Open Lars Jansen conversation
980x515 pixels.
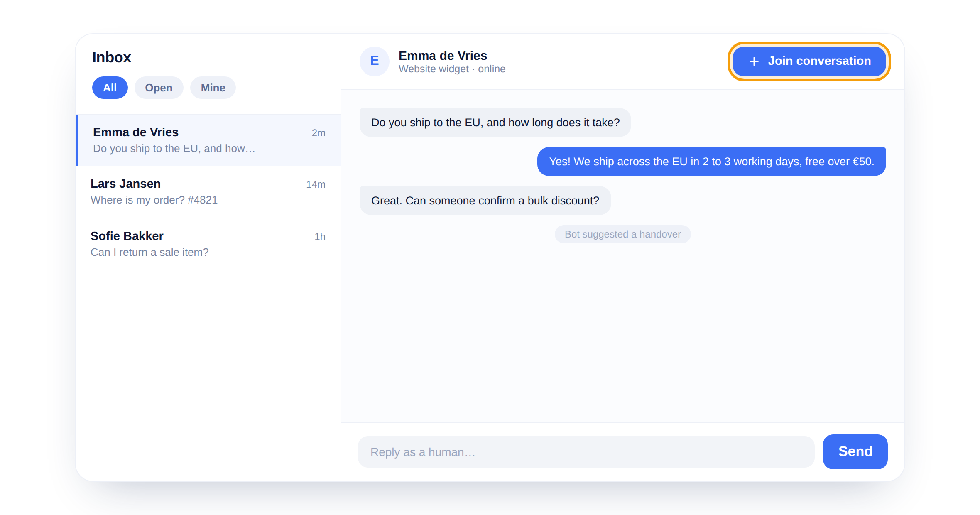208,192
